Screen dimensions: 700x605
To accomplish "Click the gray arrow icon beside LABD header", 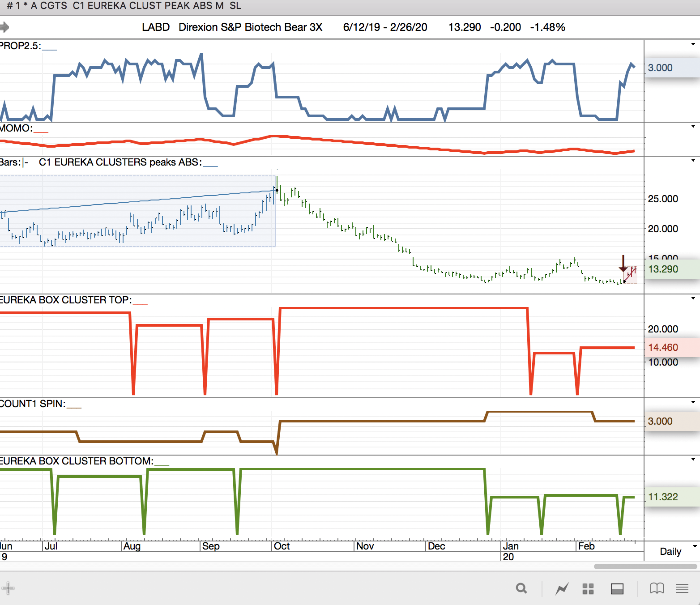I will 4,27.
